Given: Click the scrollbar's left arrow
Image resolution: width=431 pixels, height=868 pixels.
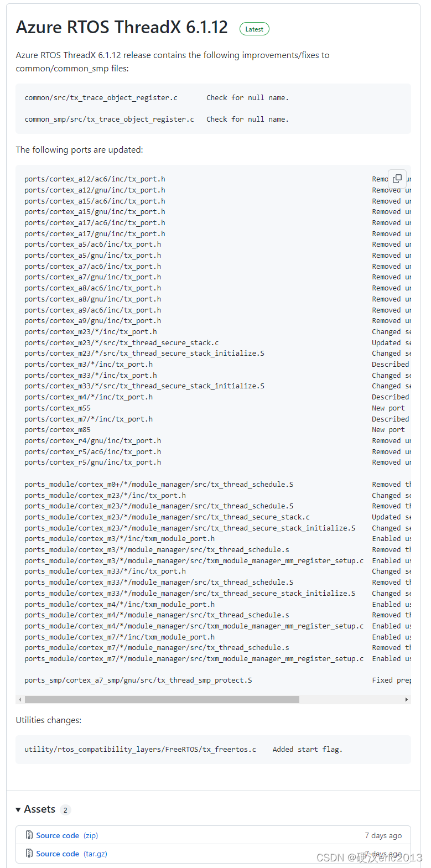Looking at the screenshot, I should click(x=20, y=699).
